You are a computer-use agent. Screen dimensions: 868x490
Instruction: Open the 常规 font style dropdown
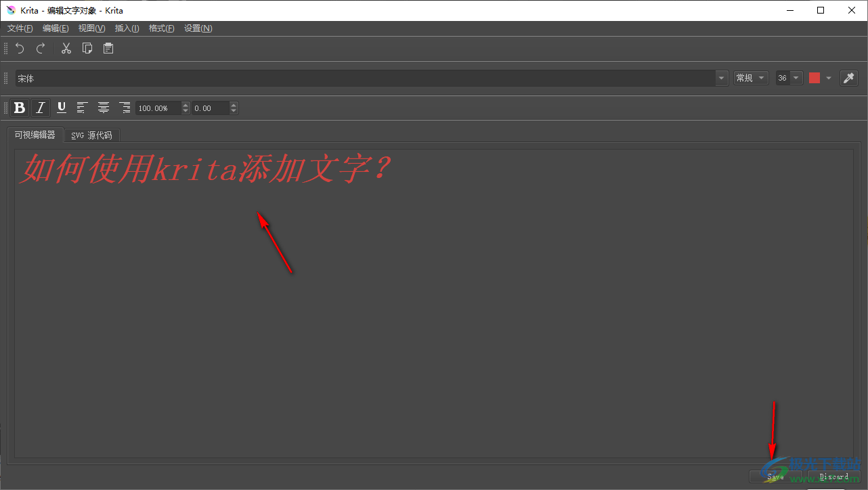click(x=751, y=78)
